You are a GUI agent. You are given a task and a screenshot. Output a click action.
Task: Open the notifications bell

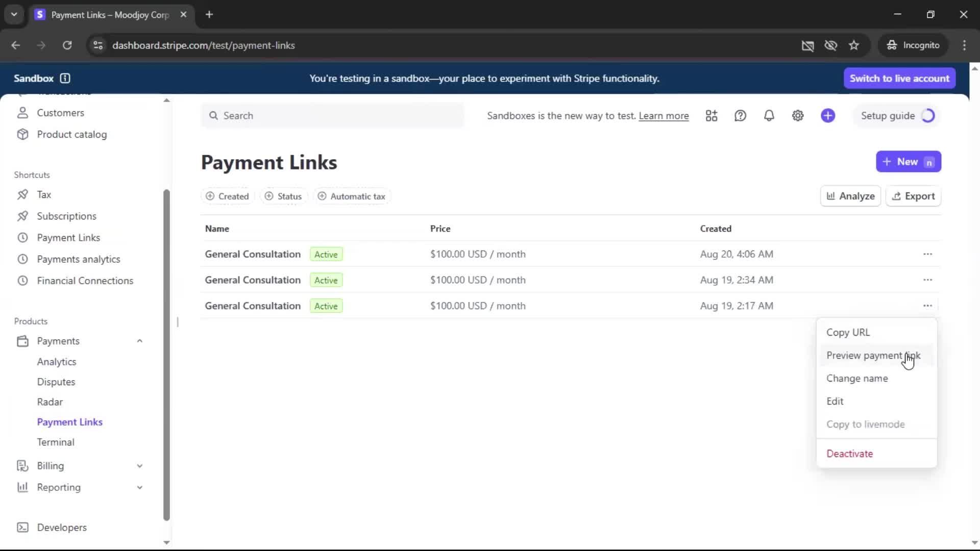[769, 116]
